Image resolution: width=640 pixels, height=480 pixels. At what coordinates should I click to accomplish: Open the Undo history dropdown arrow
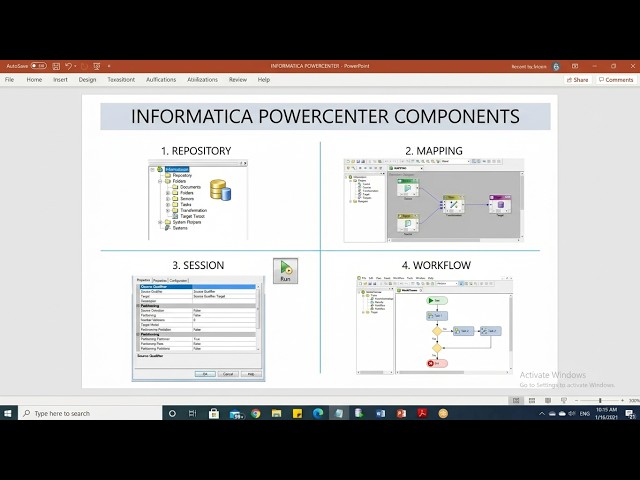click(x=76, y=66)
